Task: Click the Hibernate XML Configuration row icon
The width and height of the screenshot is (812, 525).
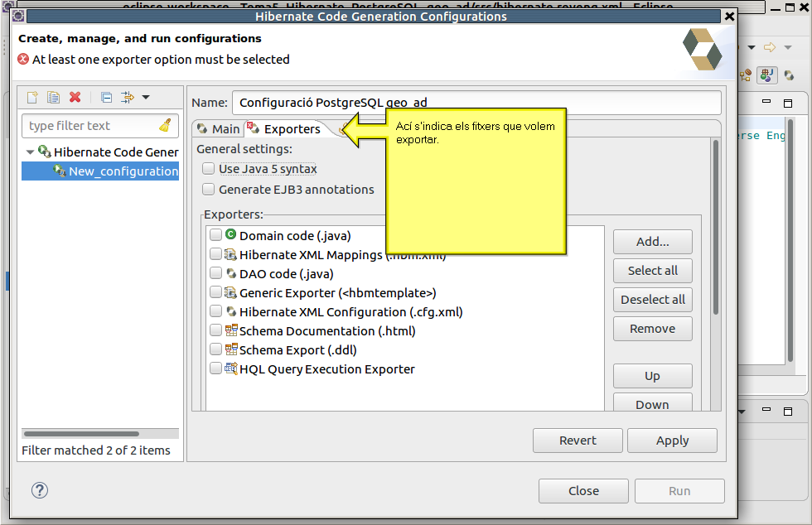Action: (231, 311)
